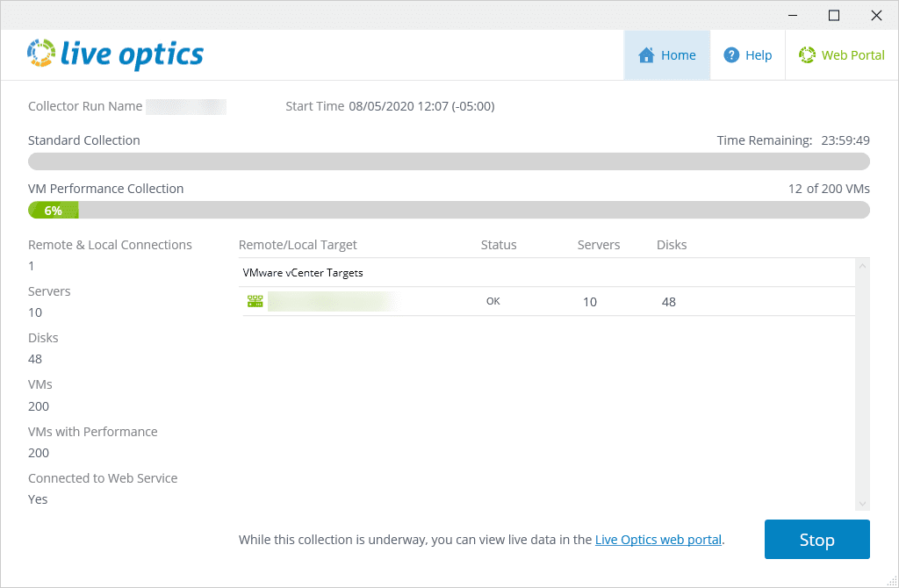Click the Home house icon
This screenshot has width=899, height=588.
647,55
